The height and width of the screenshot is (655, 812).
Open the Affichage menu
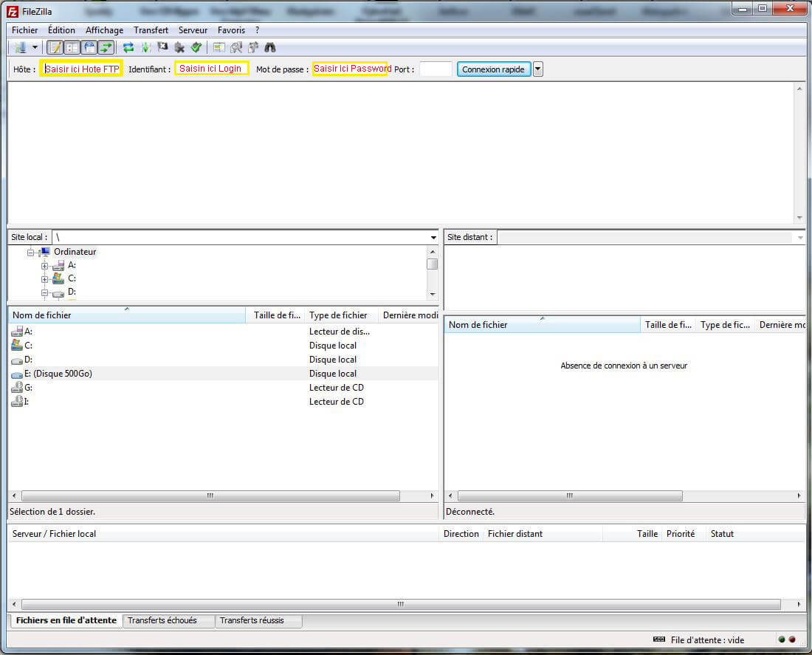pos(104,30)
